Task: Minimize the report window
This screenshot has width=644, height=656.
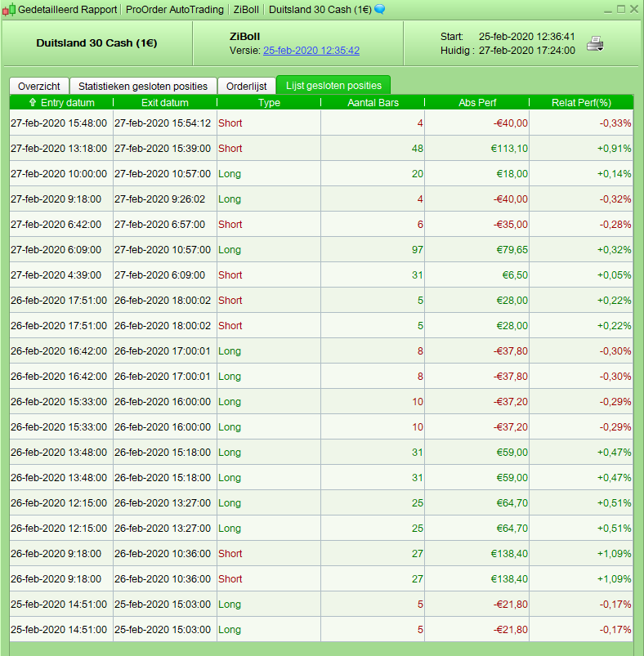Action: coord(608,10)
